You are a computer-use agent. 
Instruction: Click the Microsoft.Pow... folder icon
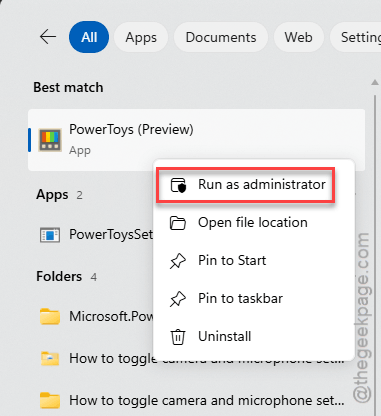click(50, 316)
